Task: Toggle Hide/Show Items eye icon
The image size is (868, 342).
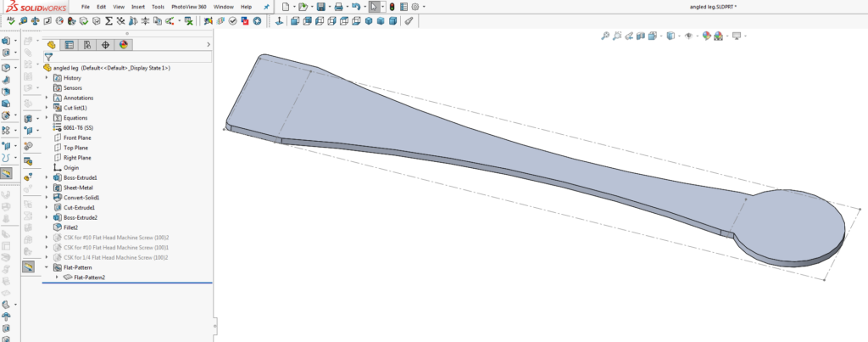Action: (688, 36)
